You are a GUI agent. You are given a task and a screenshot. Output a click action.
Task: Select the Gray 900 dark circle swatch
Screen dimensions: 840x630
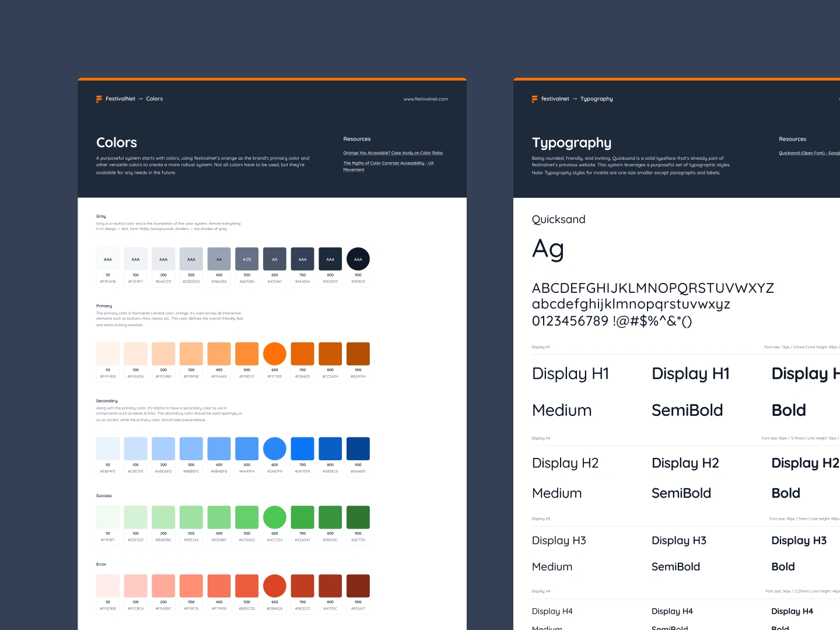point(358,258)
